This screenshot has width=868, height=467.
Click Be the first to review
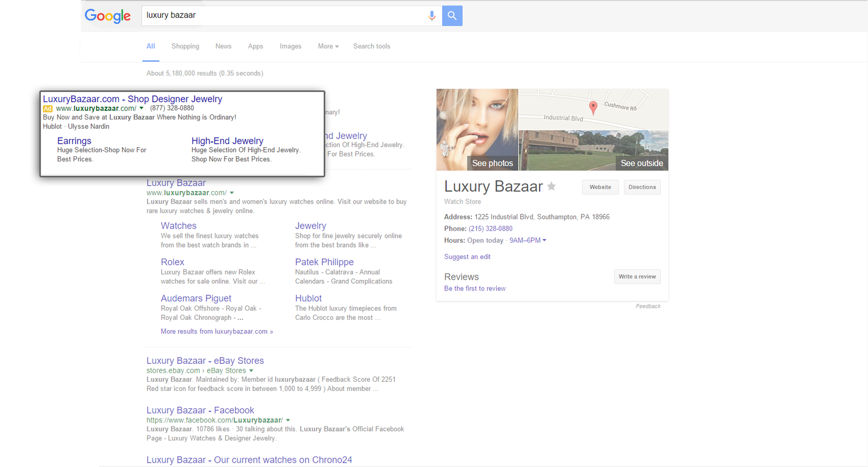point(475,288)
